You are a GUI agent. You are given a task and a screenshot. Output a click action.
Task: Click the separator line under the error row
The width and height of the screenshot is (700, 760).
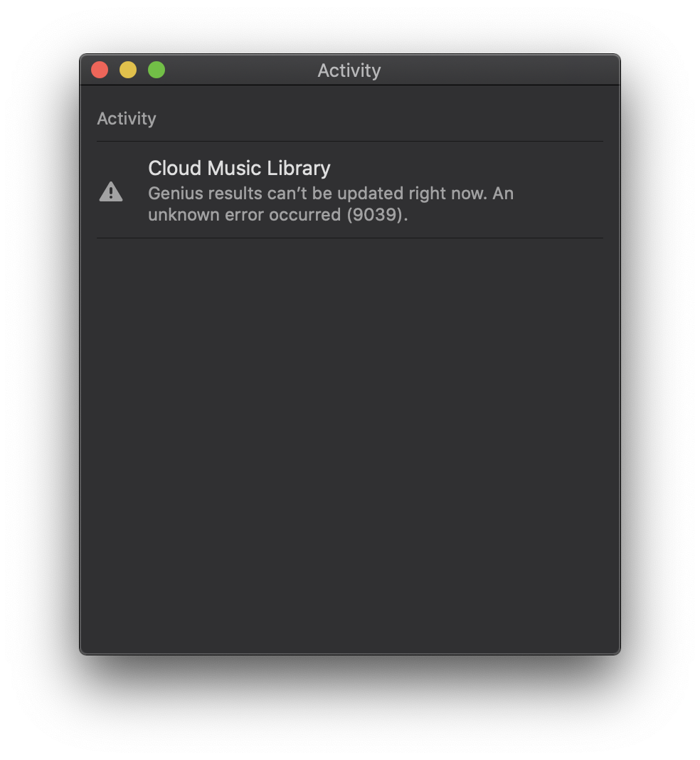350,238
